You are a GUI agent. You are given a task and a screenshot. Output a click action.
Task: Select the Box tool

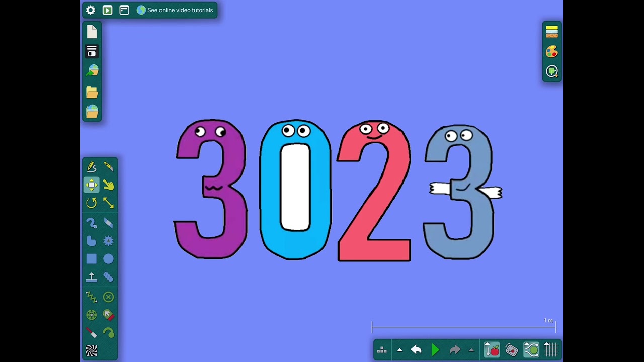click(x=91, y=259)
